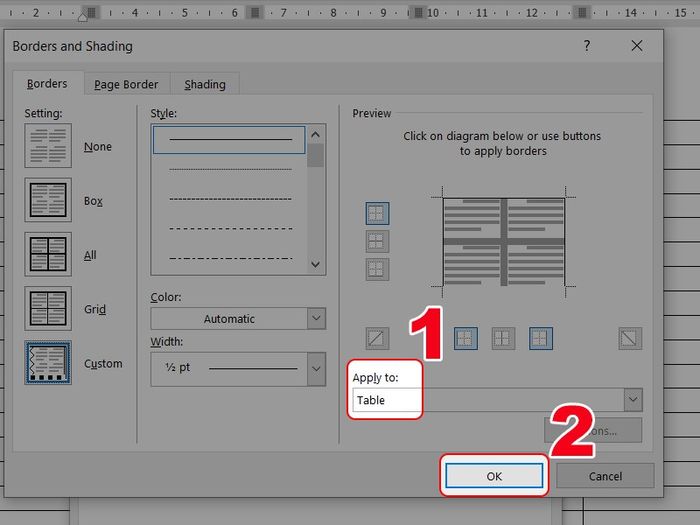
Task: Toggle the diagonal up border button
Action: click(377, 338)
